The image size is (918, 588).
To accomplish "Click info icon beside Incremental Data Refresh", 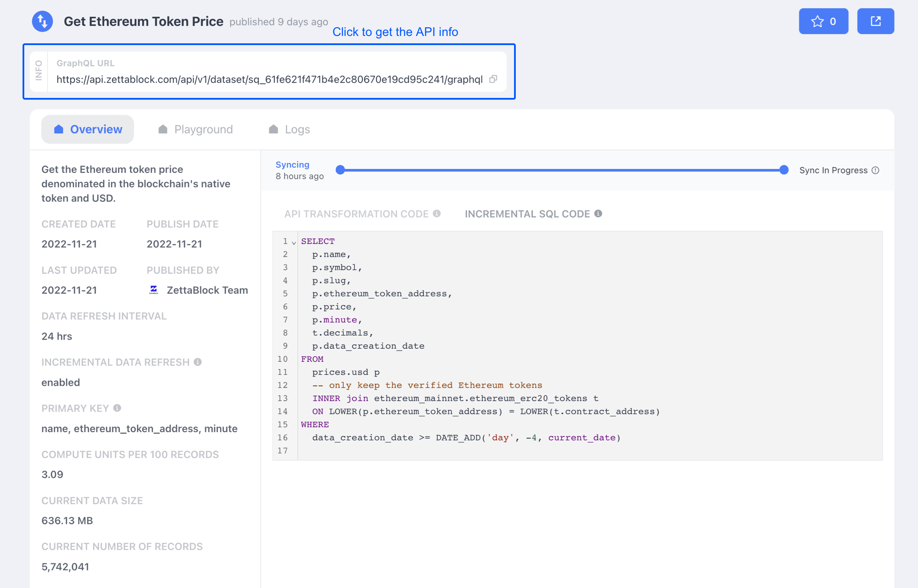I will pyautogui.click(x=198, y=362).
